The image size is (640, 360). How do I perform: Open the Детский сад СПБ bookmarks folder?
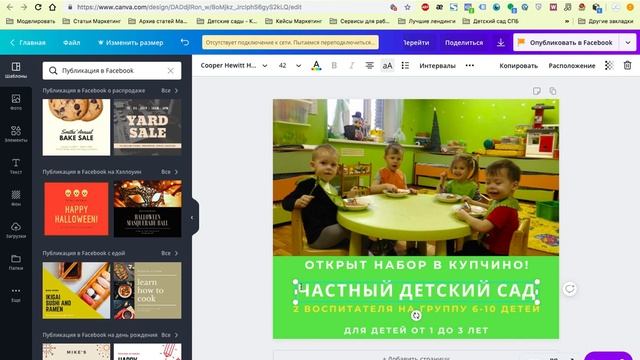click(491, 21)
